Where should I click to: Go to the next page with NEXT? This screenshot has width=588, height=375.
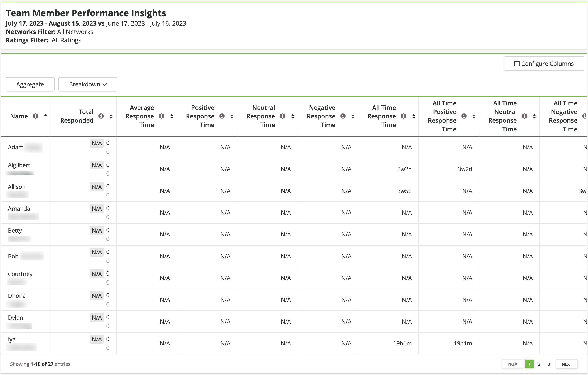[567, 364]
